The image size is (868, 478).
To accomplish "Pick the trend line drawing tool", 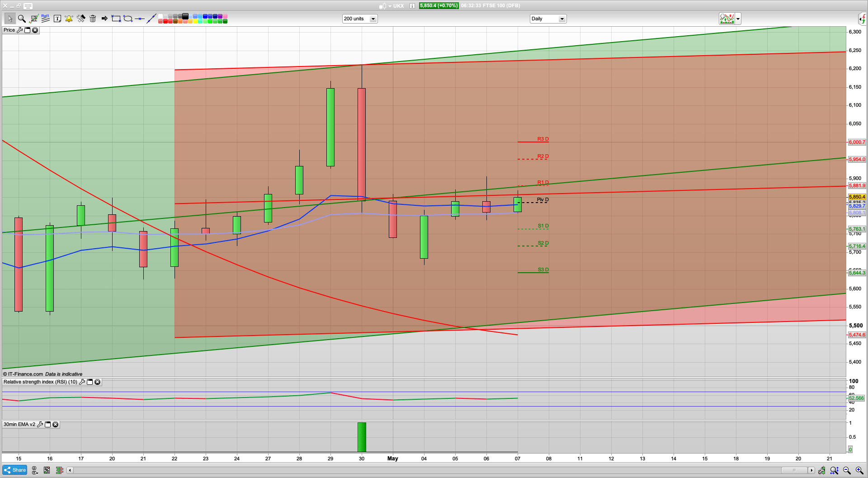I will click(x=151, y=19).
